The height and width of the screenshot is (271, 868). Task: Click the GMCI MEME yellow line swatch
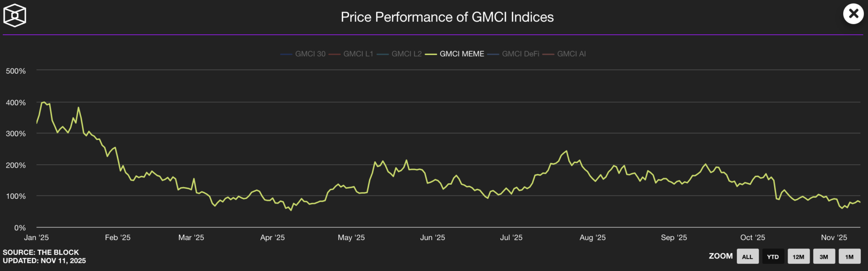click(x=431, y=54)
